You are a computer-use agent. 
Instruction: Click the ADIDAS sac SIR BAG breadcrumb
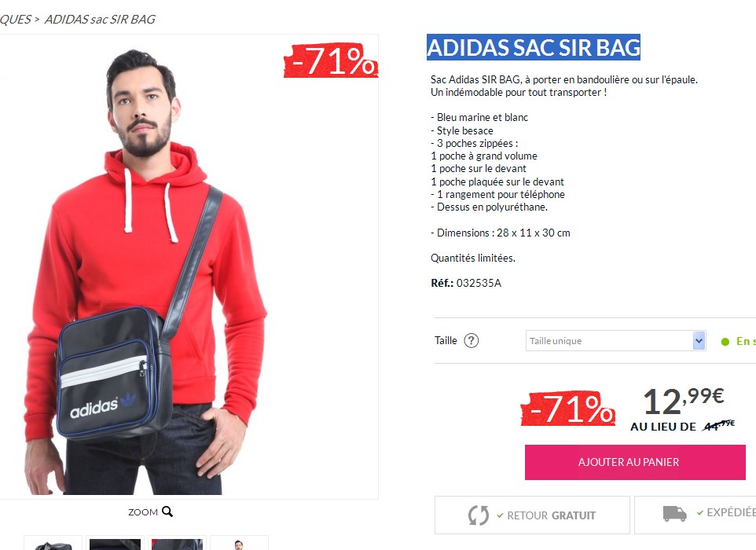pos(100,20)
